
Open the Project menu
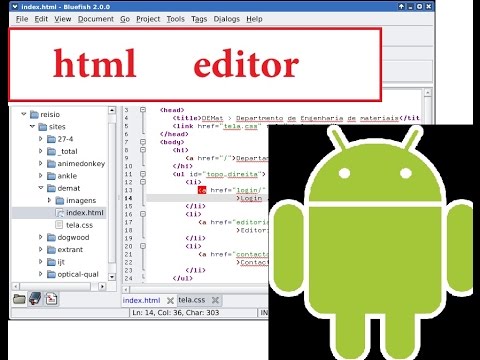148,19
